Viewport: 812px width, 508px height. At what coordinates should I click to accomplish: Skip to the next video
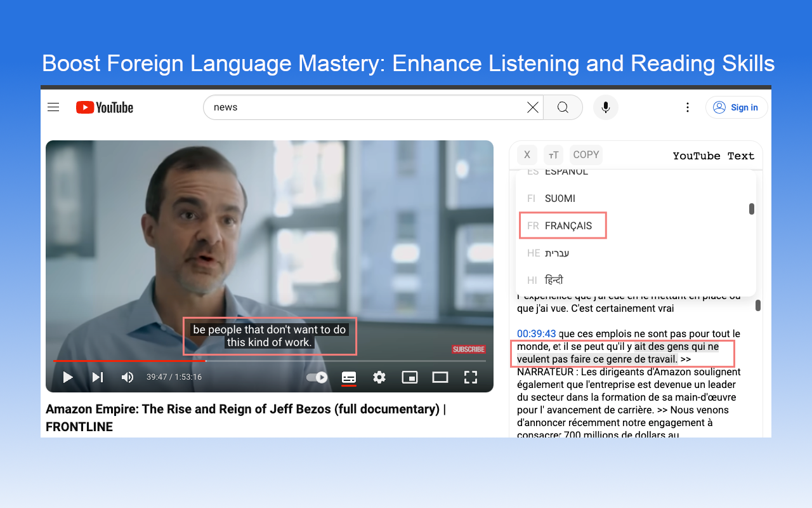click(x=98, y=377)
